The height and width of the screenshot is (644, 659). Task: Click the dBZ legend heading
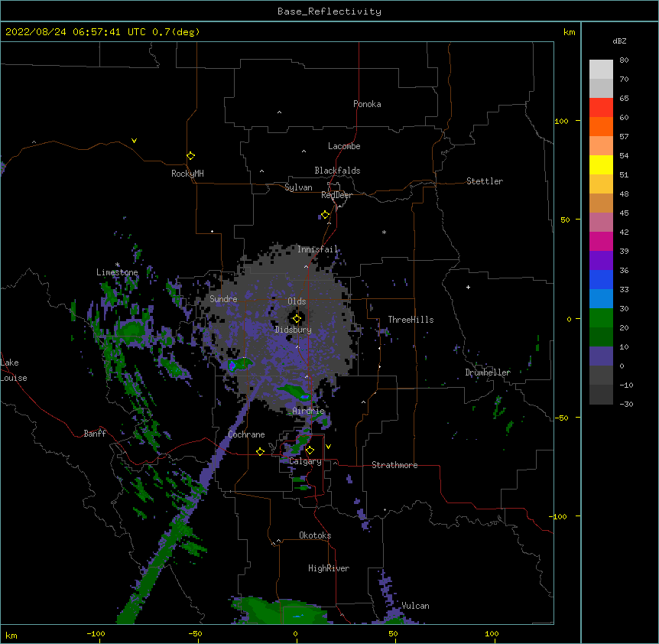pyautogui.click(x=619, y=41)
